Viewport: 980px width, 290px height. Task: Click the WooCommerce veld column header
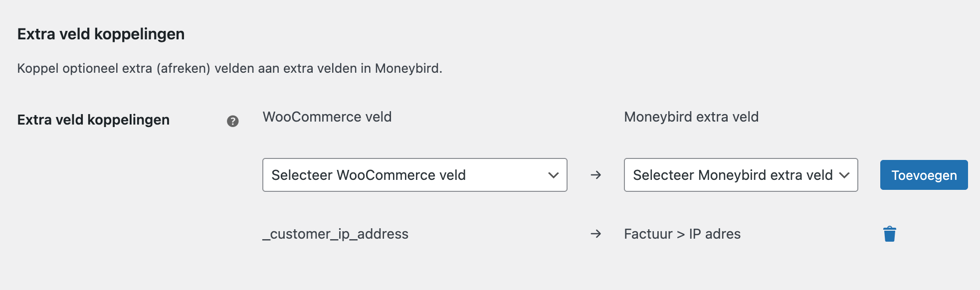coord(327,117)
